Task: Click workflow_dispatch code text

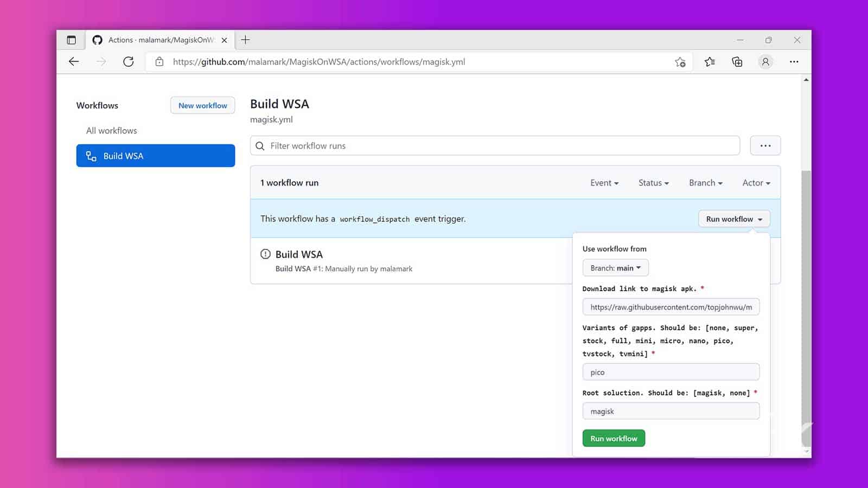Action: [374, 219]
